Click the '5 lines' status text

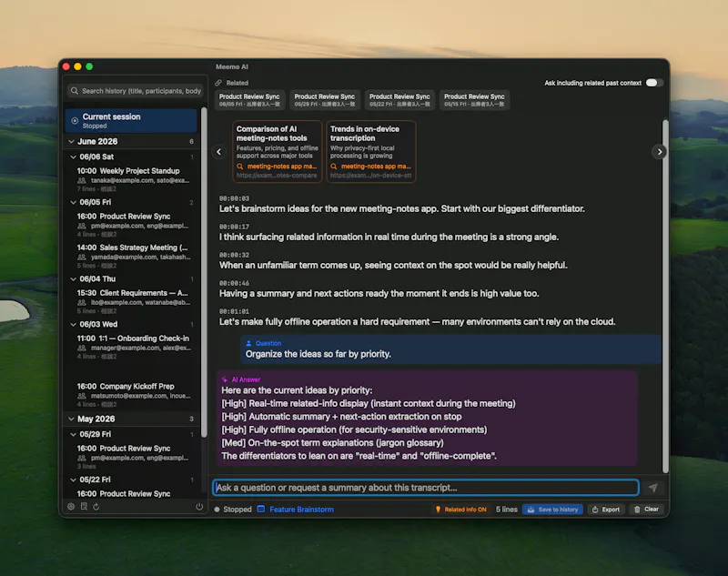(506, 510)
